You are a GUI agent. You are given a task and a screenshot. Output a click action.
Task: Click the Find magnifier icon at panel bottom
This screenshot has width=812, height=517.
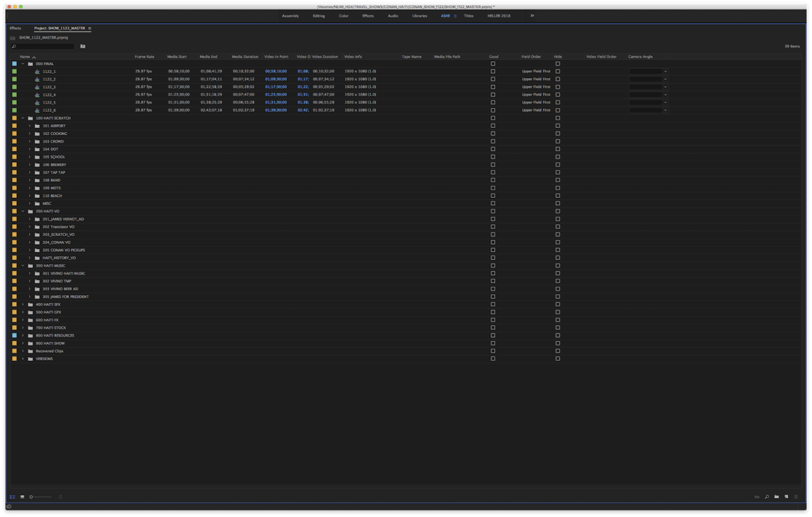coord(766,497)
